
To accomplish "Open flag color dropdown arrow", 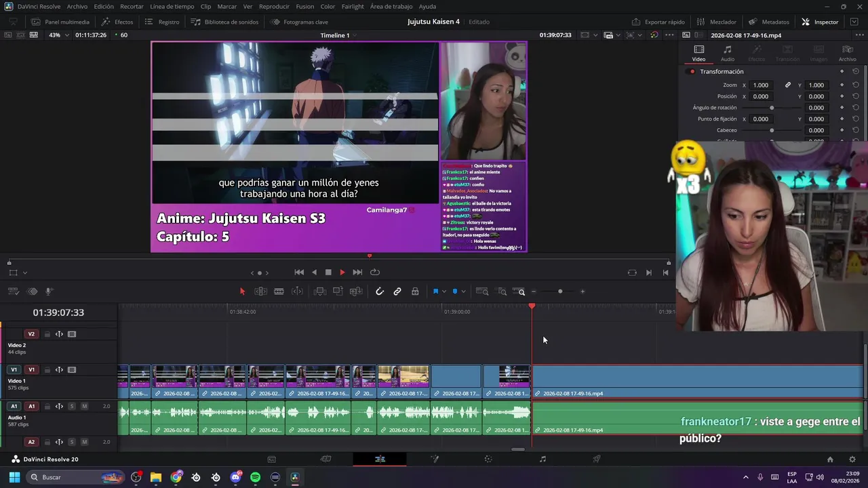I will pyautogui.click(x=444, y=291).
